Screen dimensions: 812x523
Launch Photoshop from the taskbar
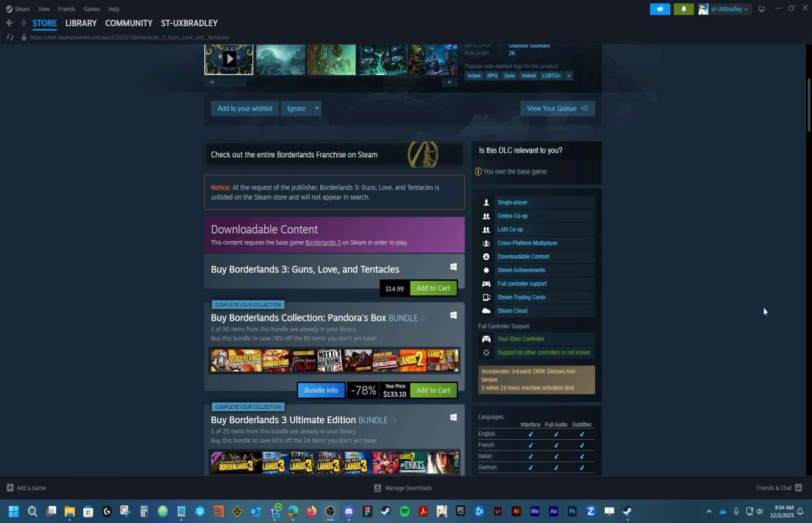[572, 511]
